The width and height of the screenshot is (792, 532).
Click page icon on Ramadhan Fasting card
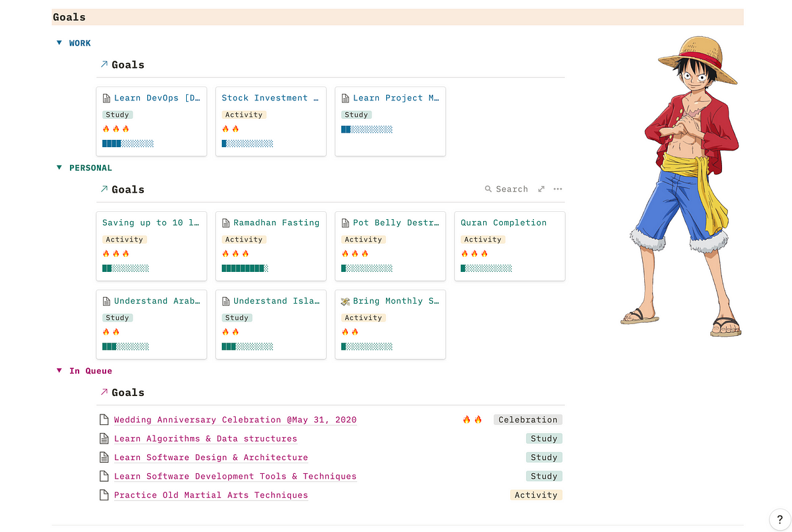(226, 223)
